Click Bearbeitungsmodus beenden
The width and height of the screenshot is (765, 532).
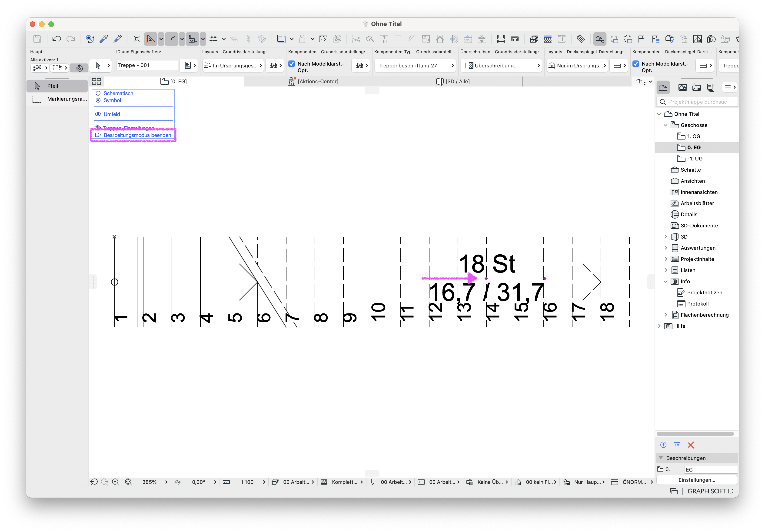pyautogui.click(x=137, y=135)
